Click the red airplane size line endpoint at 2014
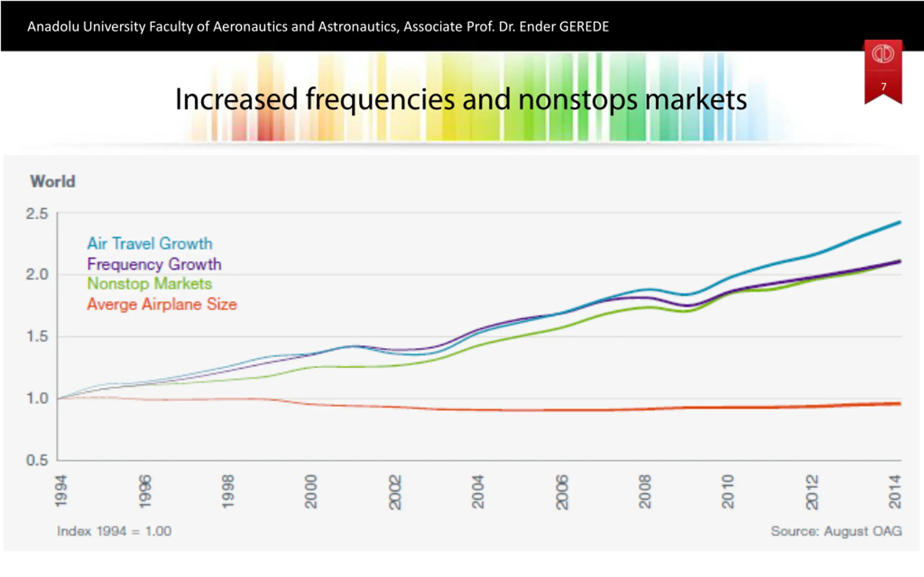Image resolution: width=924 pixels, height=577 pixels. (899, 404)
